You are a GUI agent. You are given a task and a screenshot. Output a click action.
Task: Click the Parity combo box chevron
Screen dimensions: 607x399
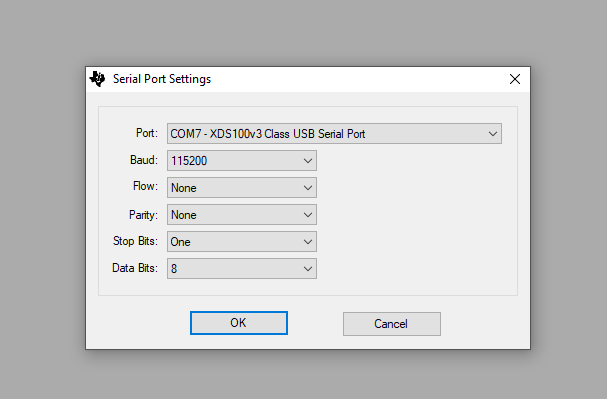point(308,215)
